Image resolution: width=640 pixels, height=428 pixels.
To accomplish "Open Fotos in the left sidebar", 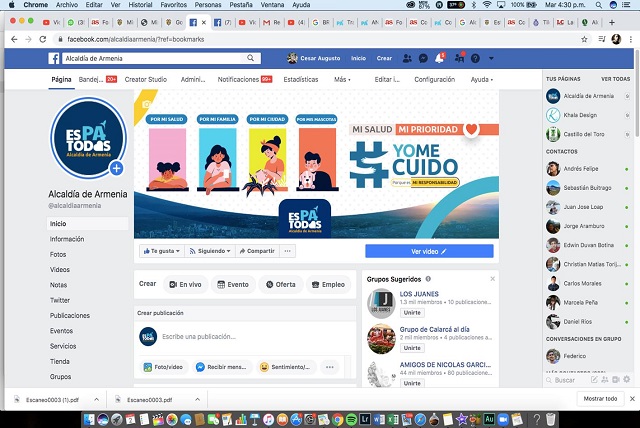I will tap(58, 254).
